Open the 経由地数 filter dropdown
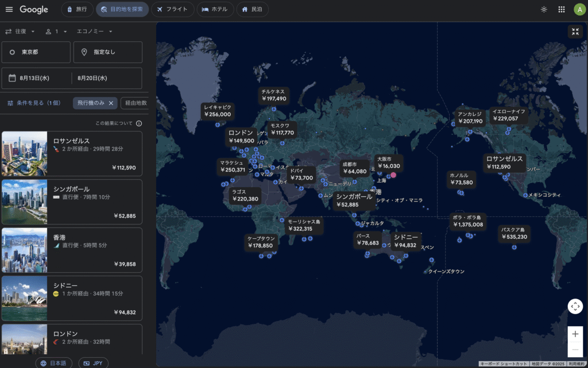This screenshot has height=368, width=588. tap(136, 103)
